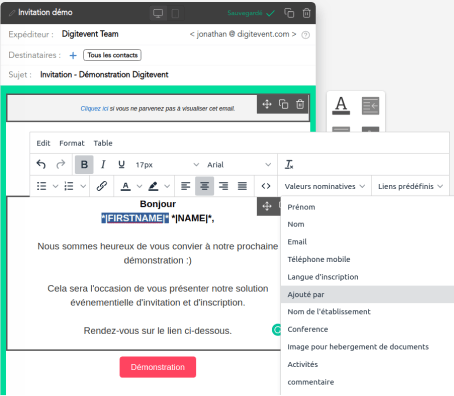This screenshot has width=454, height=396.
Task: Toggle italic formatting
Action: (x=103, y=164)
